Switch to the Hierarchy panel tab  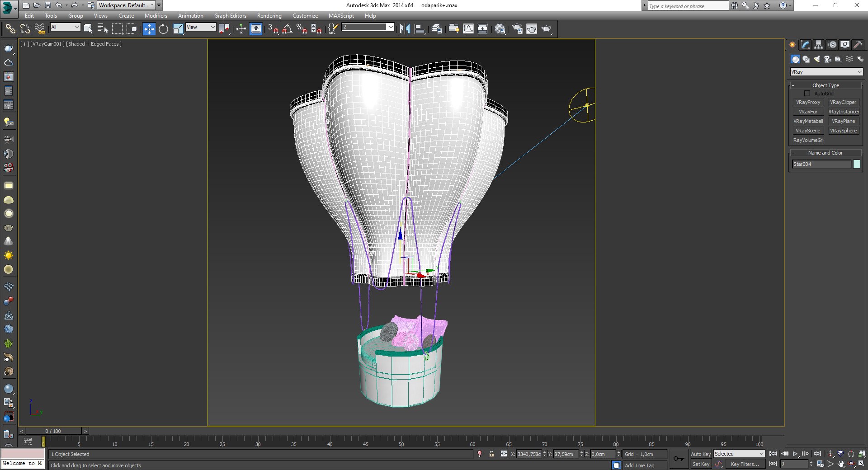point(818,44)
